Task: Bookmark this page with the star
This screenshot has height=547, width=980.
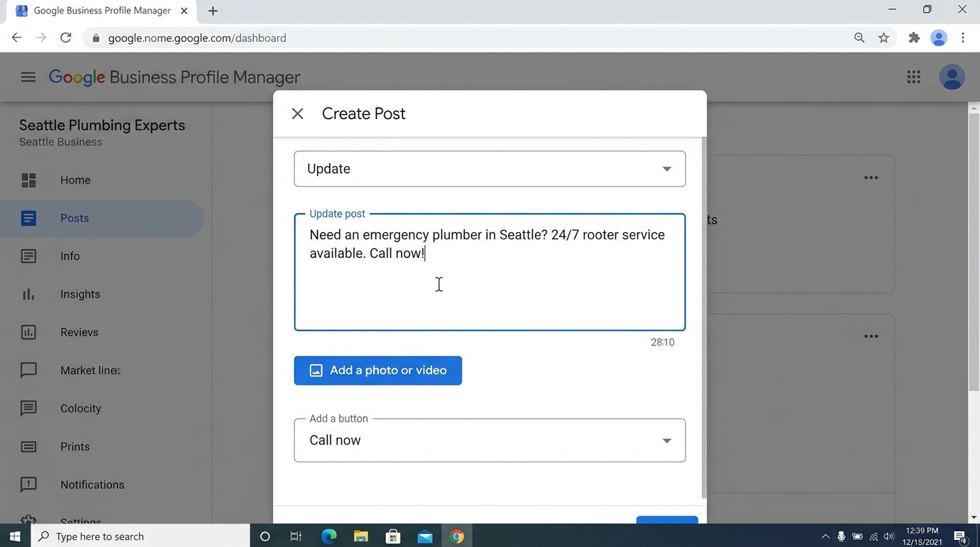Action: pyautogui.click(x=884, y=38)
